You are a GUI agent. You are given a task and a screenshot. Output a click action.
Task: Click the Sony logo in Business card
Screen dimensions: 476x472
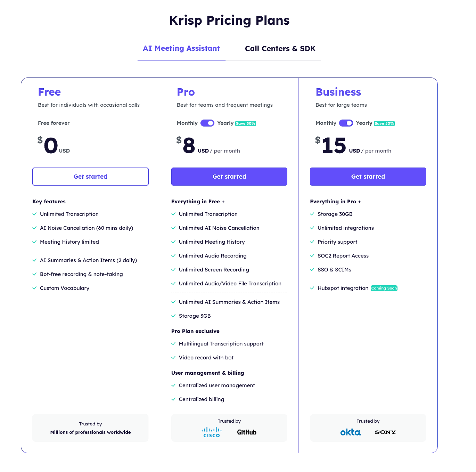385,432
